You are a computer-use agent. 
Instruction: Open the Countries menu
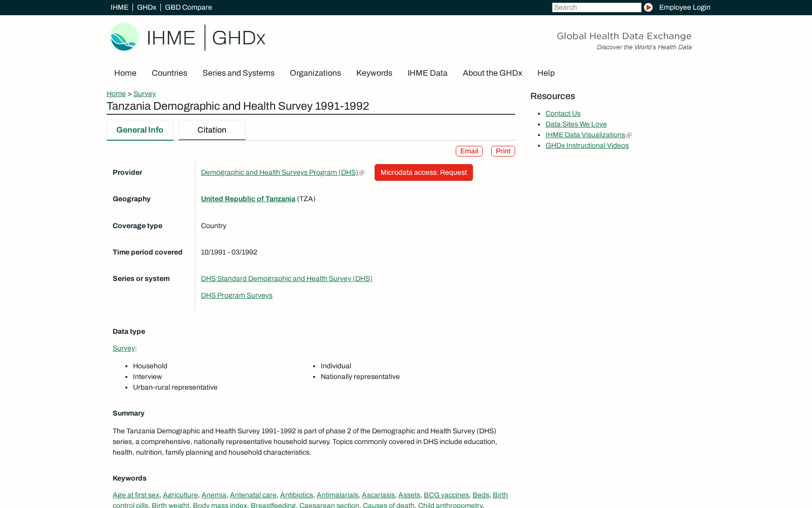point(170,73)
